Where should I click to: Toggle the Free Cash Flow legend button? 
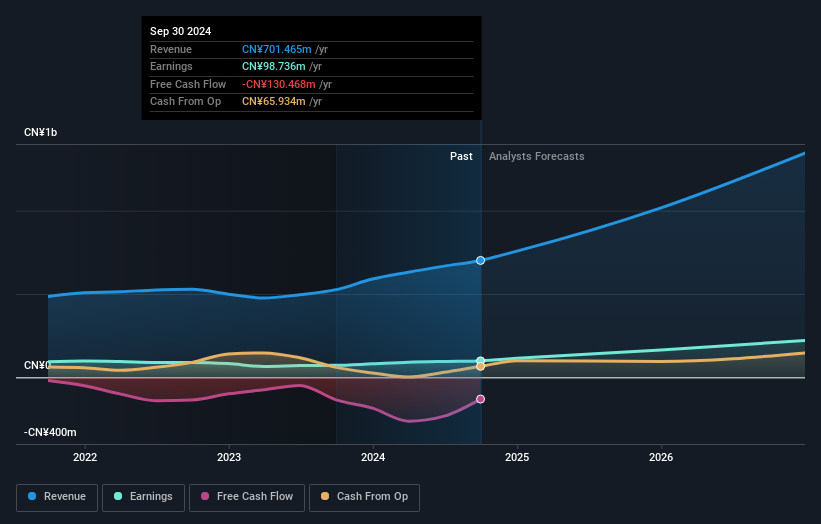247,497
